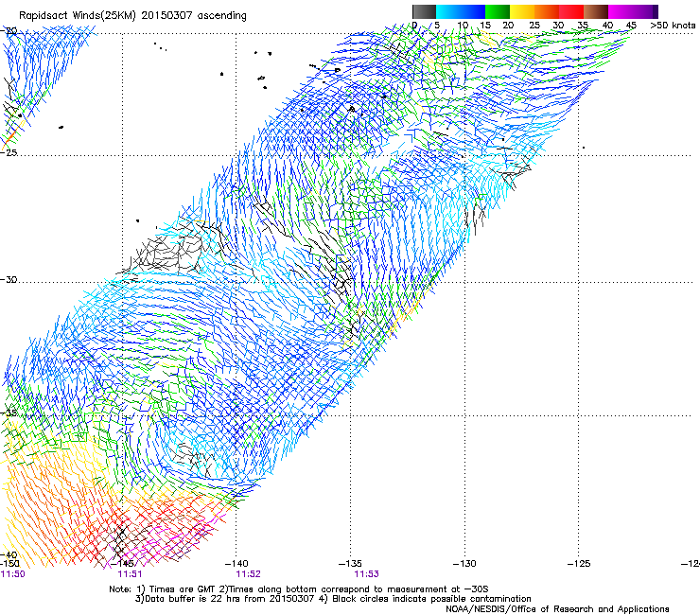This screenshot has height=615, width=700.
Task: Click the gray 0-5 knots legend swatch
Action: coord(424,11)
